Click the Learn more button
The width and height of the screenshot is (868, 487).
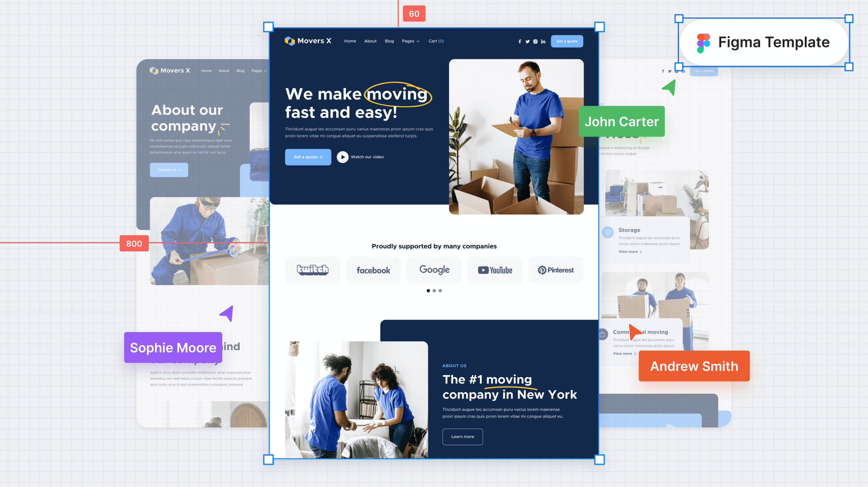click(463, 436)
